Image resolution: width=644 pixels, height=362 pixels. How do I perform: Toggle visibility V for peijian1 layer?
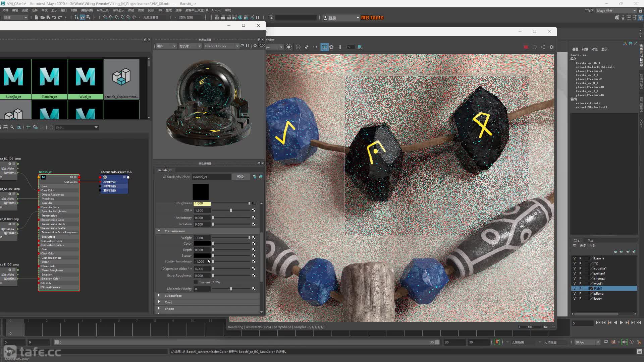[575, 274]
